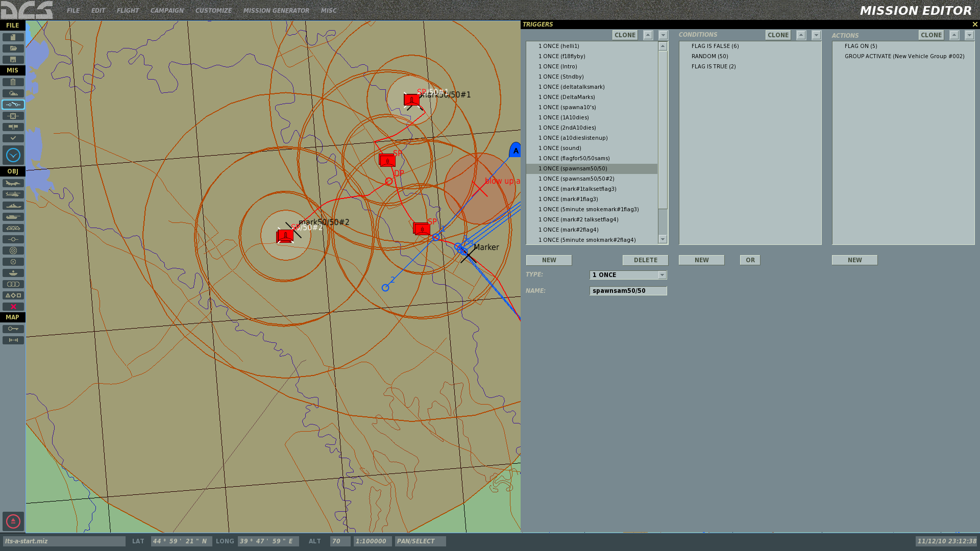
Task: Click the checkmark mission icon
Action: click(x=13, y=138)
